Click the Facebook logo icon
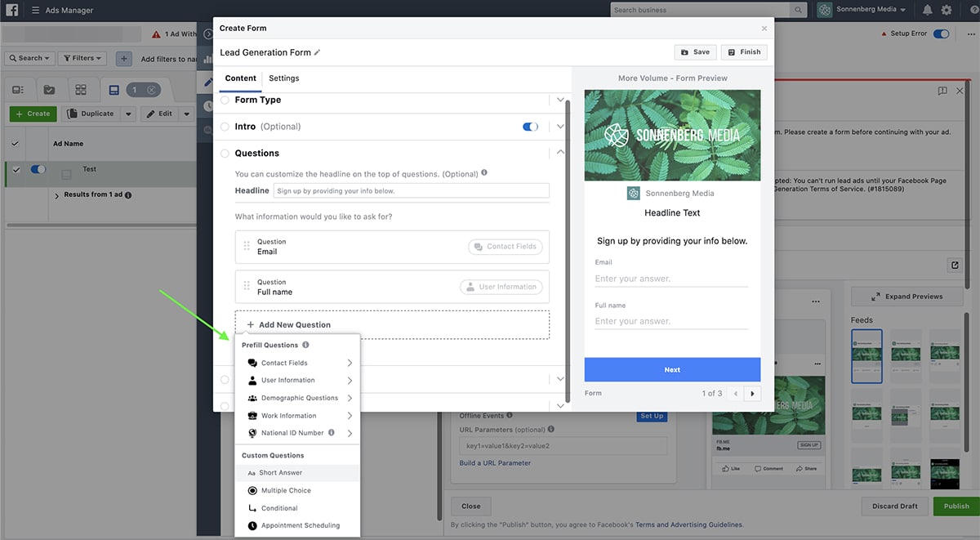This screenshot has width=980, height=540. coord(12,10)
